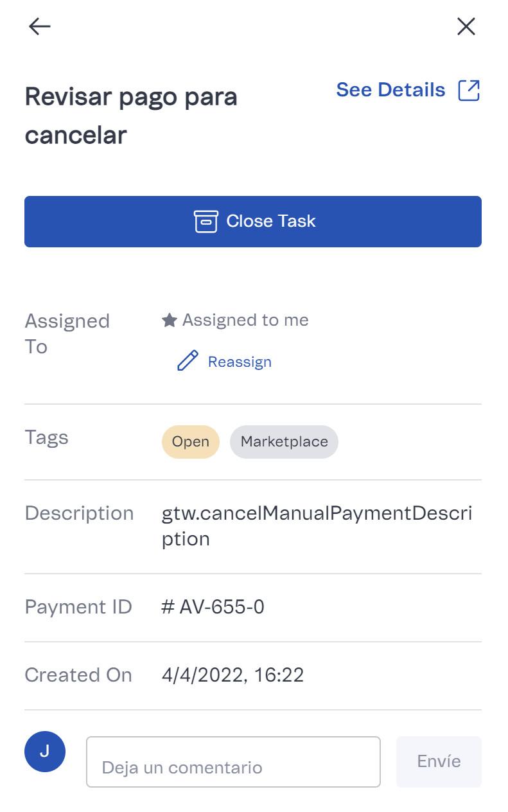Open the See Details link
This screenshot has width=508, height=812.
pyautogui.click(x=390, y=90)
